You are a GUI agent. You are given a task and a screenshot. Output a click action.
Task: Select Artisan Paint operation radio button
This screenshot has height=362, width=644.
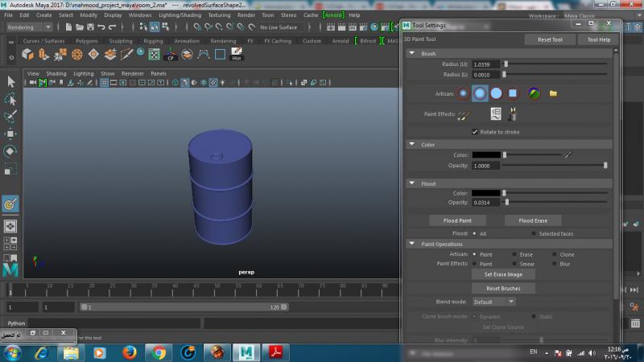pos(474,254)
